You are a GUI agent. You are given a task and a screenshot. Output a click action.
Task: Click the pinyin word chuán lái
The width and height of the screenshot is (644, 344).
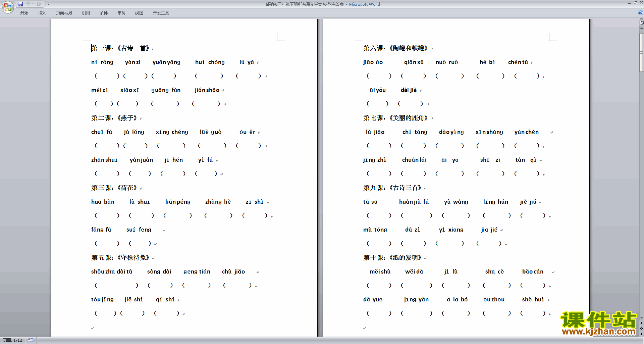pos(414,160)
